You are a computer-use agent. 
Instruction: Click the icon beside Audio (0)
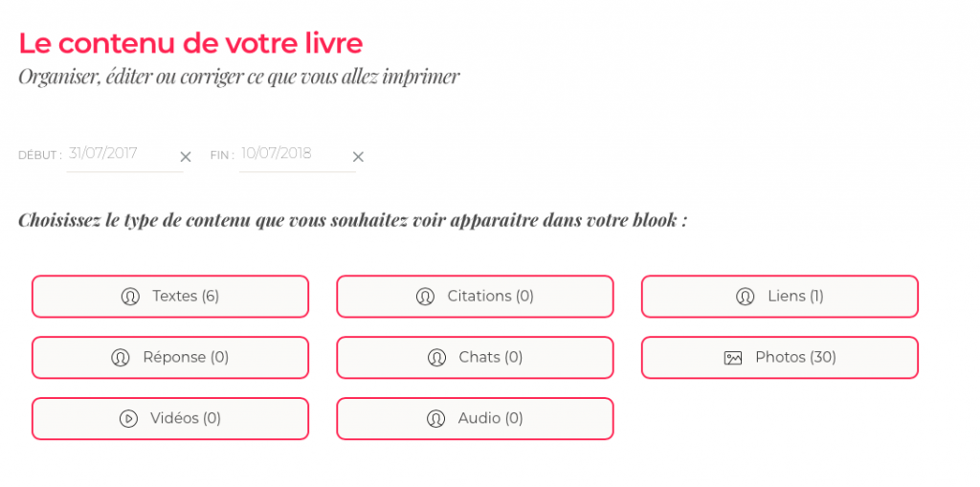tap(435, 418)
